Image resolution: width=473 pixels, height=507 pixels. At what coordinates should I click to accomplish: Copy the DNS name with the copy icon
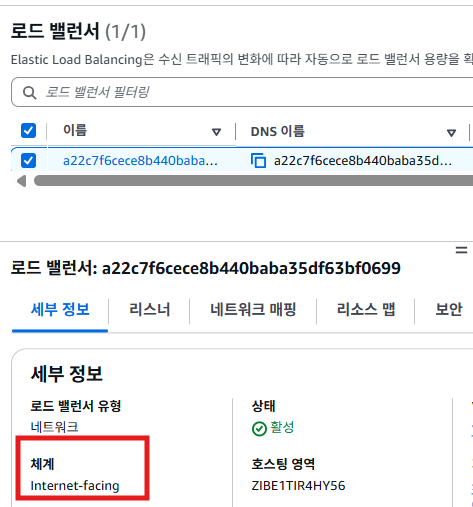pos(258,161)
